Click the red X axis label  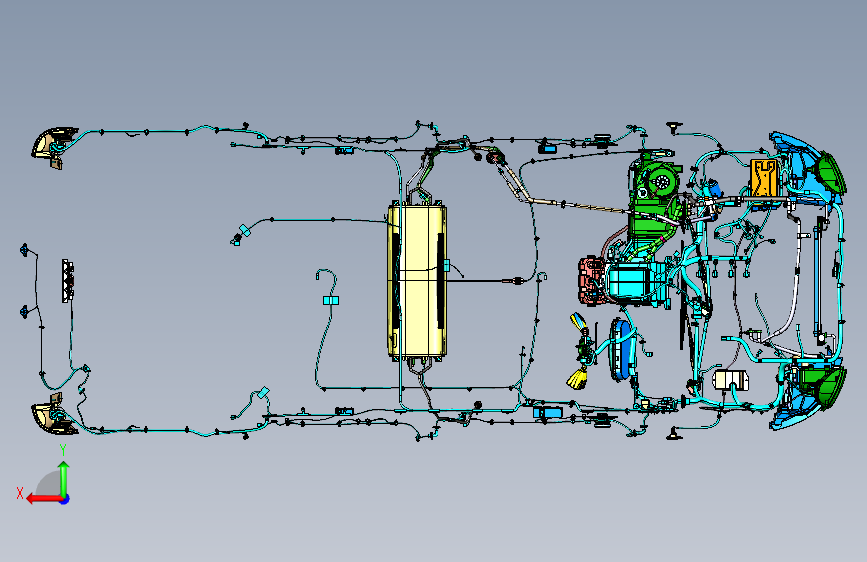coord(20,493)
